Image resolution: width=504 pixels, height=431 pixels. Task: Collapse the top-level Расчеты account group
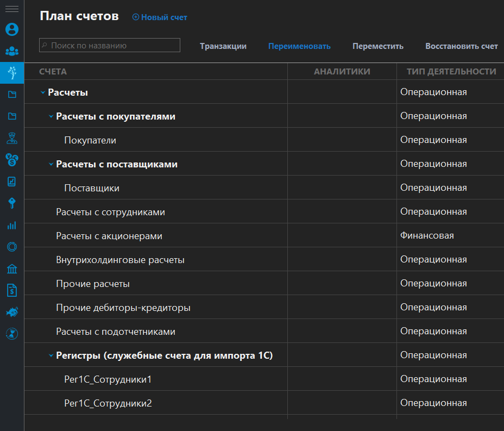tap(43, 93)
